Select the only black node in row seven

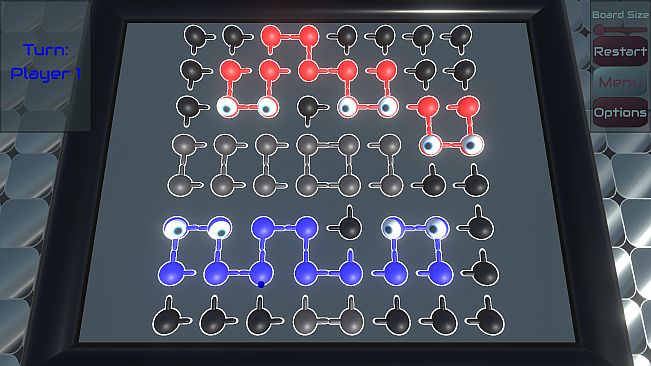(485, 274)
